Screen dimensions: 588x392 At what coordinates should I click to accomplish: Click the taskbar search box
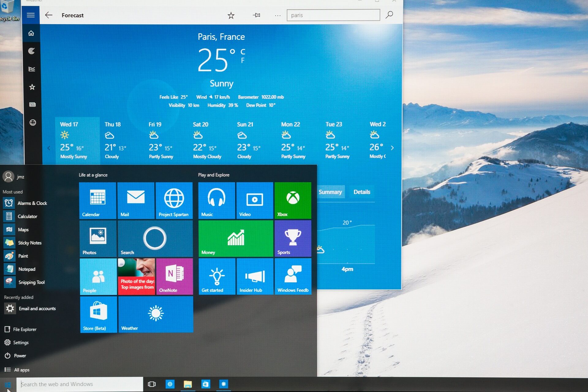coord(80,384)
